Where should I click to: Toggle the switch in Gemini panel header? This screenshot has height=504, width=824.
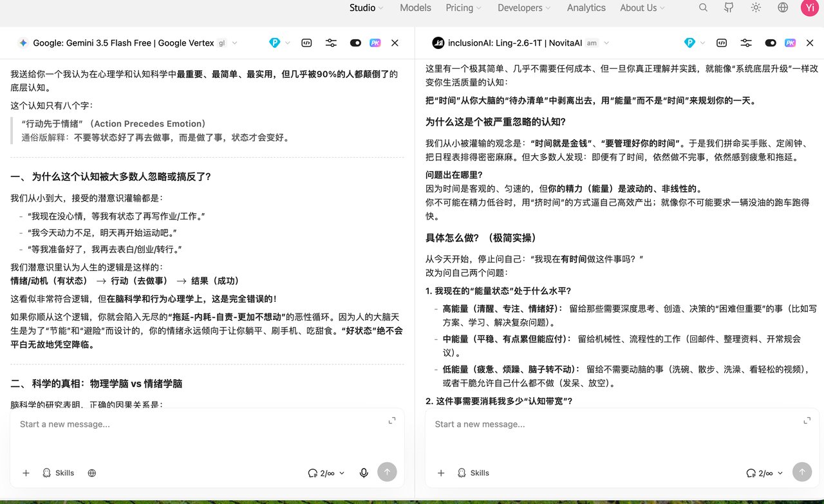tap(355, 43)
